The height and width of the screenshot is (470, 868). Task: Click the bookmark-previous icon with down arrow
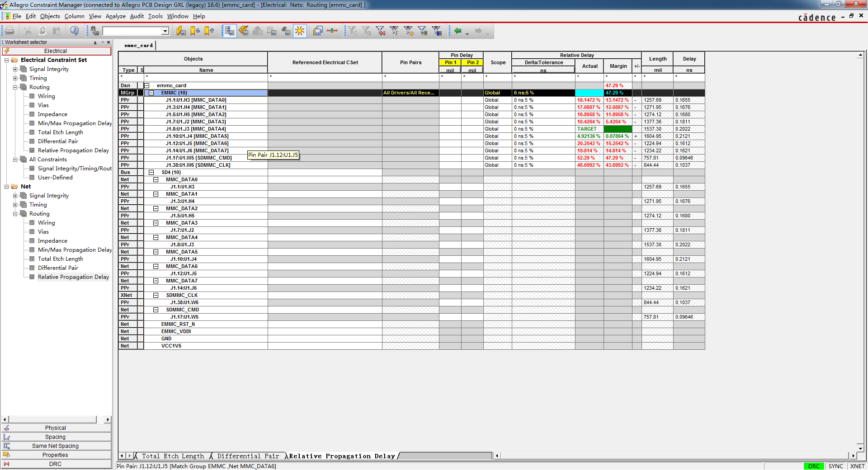(195, 31)
